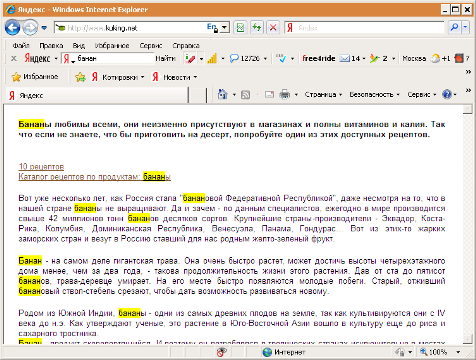Click the new tab button

[197, 96]
